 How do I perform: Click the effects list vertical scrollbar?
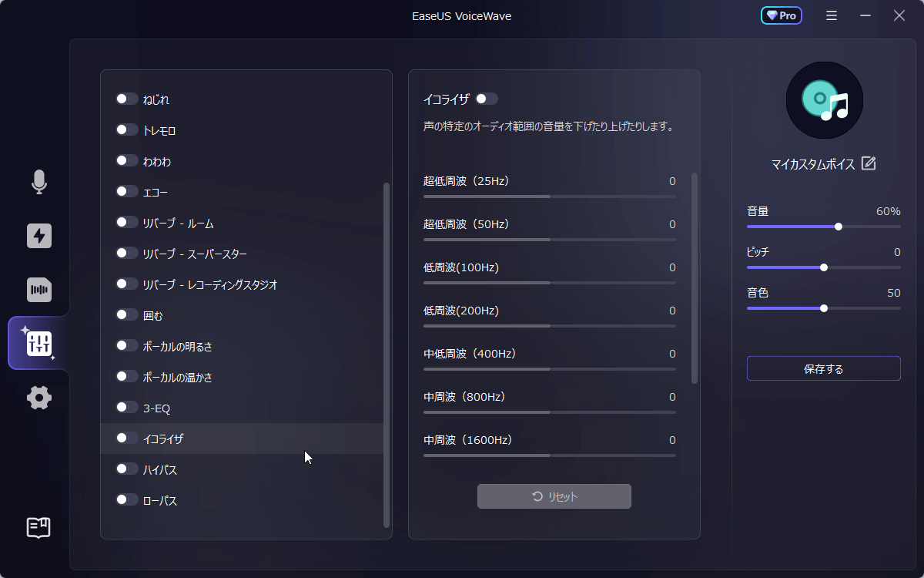click(387, 355)
